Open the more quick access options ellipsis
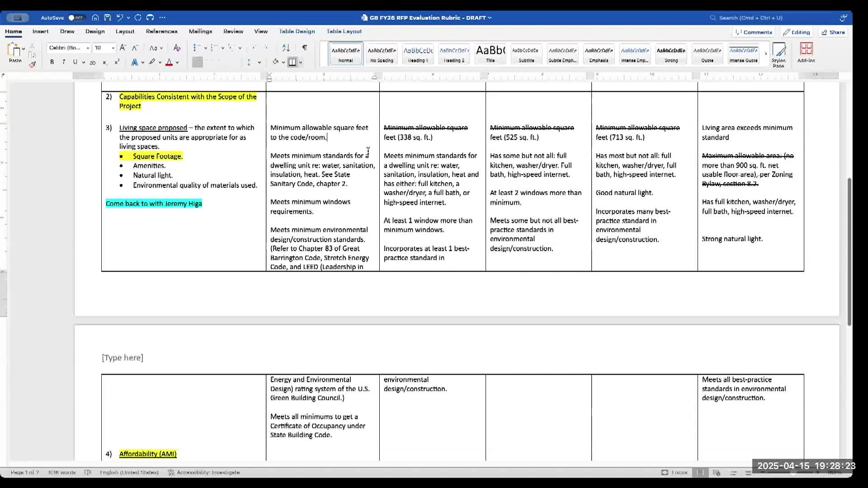 pyautogui.click(x=163, y=18)
